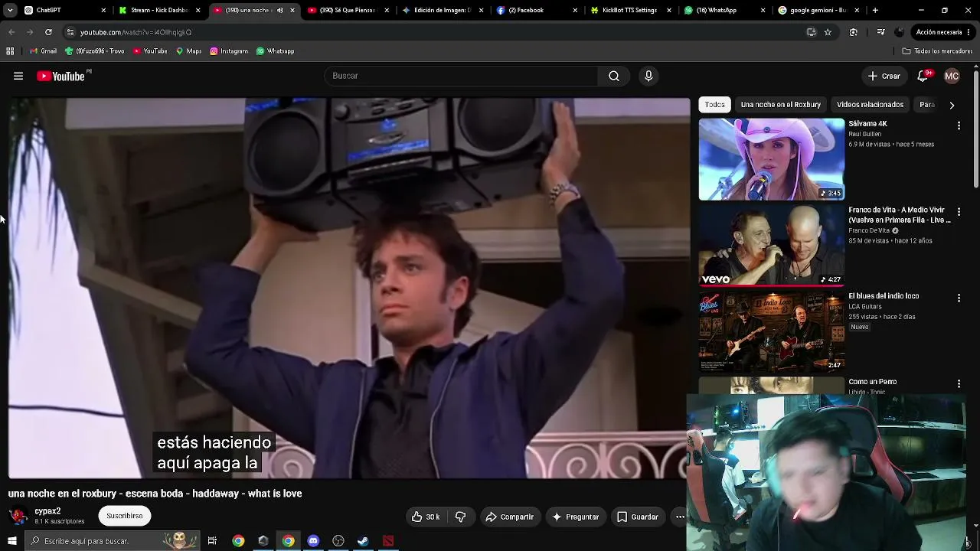Switch to the Facebook tab
Viewport: 980px width, 551px height.
tap(535, 11)
